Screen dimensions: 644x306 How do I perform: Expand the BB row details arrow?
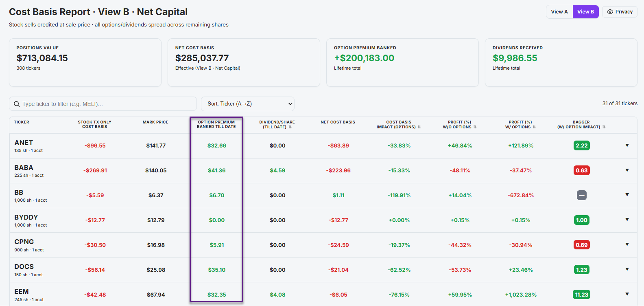click(x=627, y=195)
